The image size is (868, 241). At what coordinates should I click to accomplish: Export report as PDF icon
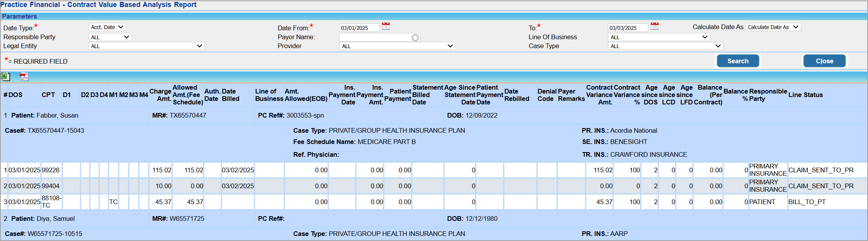pos(24,76)
